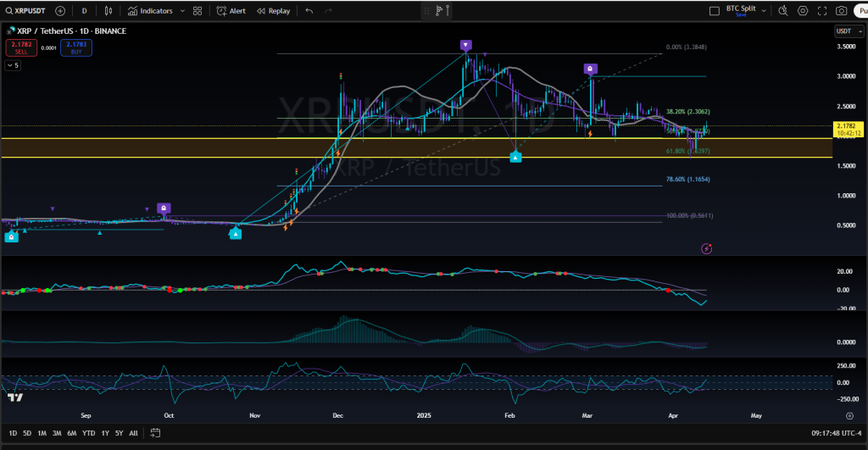
Task: Select the 78.60% (1.1654) Fibonacci label
Action: point(687,180)
